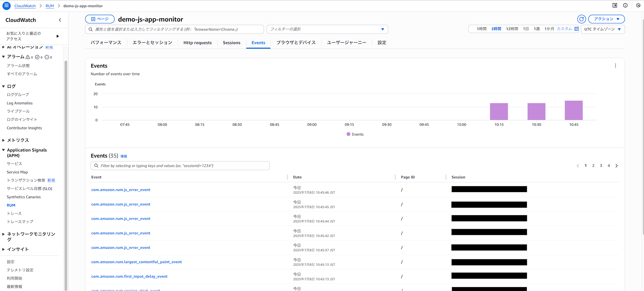Click the refresh icon next to アクション

581,19
